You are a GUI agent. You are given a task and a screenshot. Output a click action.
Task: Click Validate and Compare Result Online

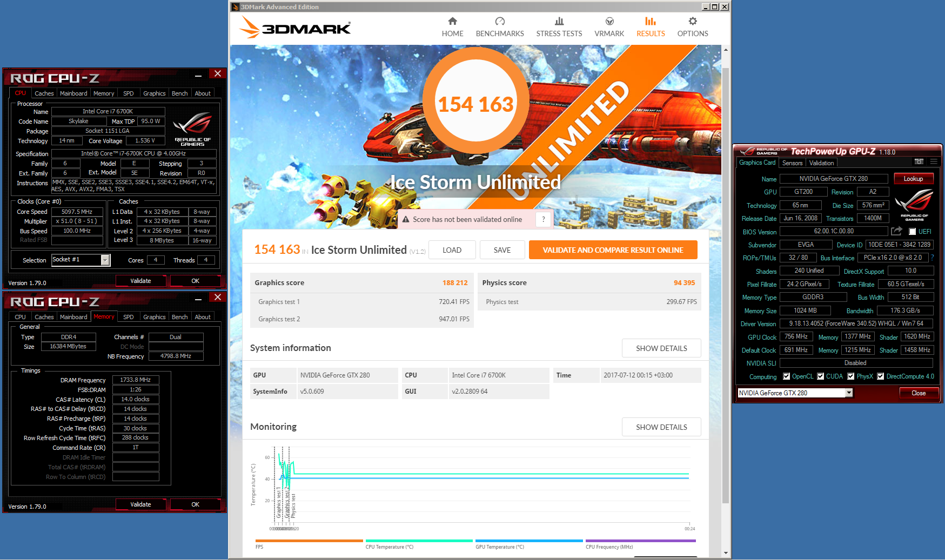click(613, 250)
